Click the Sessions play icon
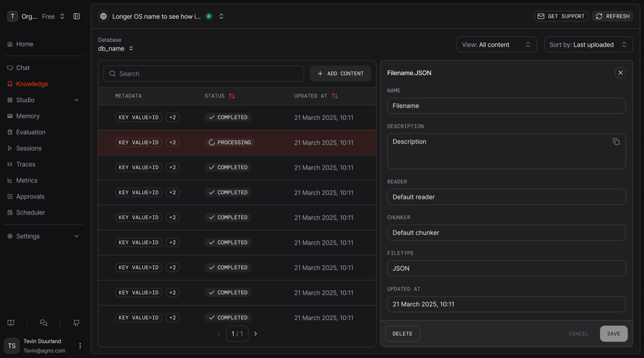The image size is (644, 358). click(10, 149)
